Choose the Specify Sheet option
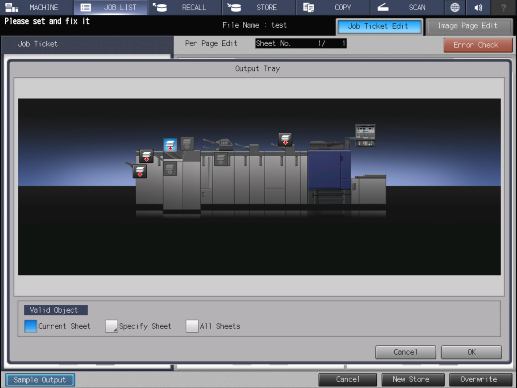Viewport: 517px width, 388px height. (x=138, y=326)
